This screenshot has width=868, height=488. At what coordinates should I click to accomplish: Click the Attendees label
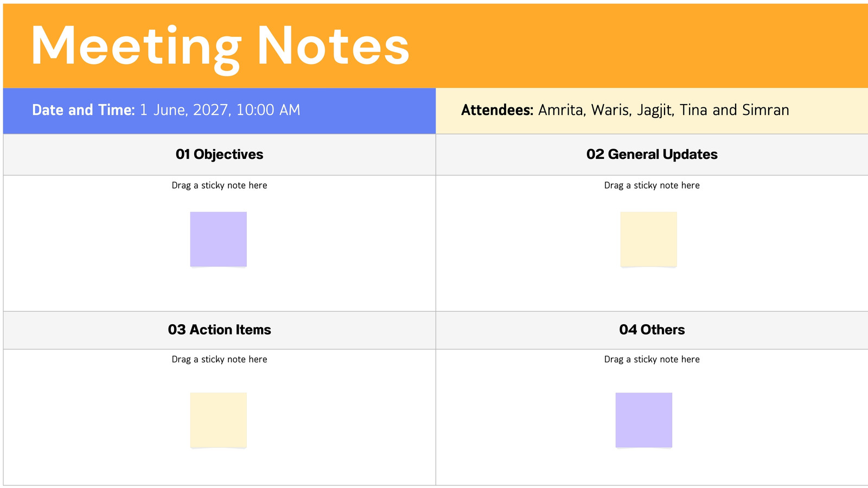click(497, 110)
